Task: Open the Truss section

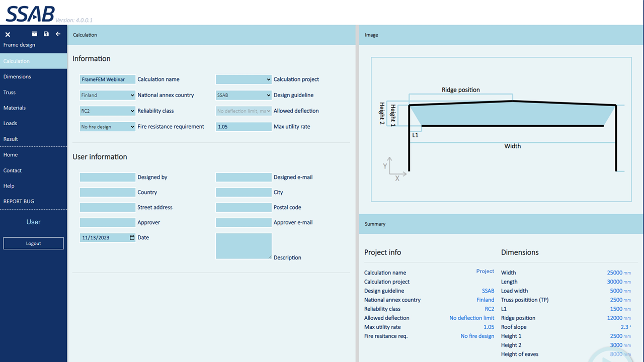Action: point(34,93)
